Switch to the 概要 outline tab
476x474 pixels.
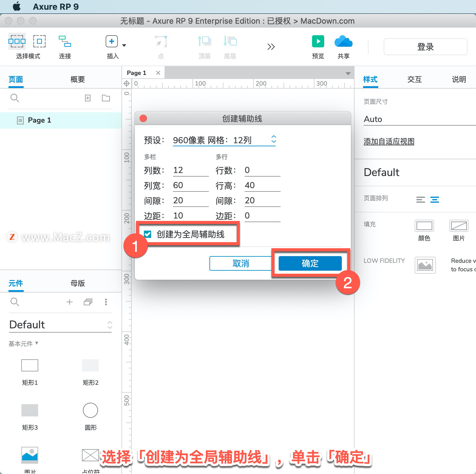pyautogui.click(x=78, y=80)
